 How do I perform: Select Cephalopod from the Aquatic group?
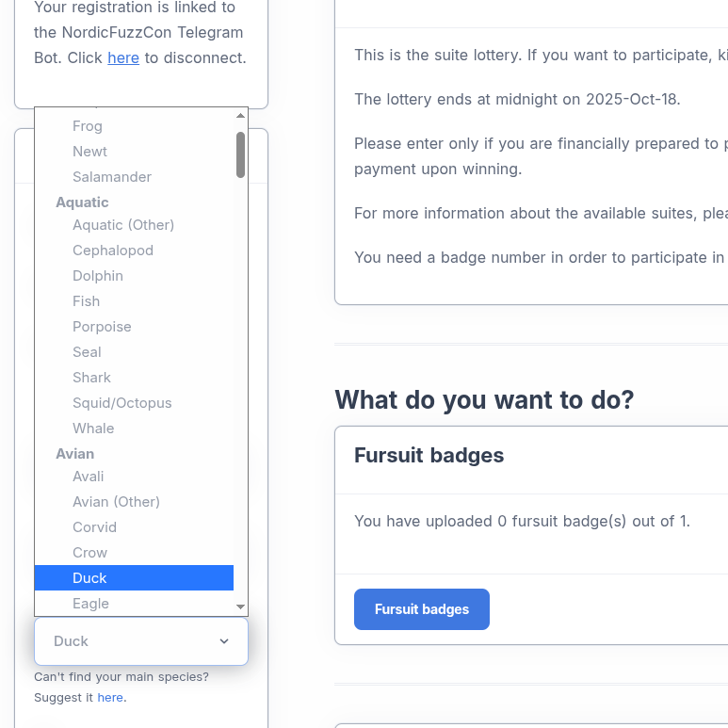[113, 251]
